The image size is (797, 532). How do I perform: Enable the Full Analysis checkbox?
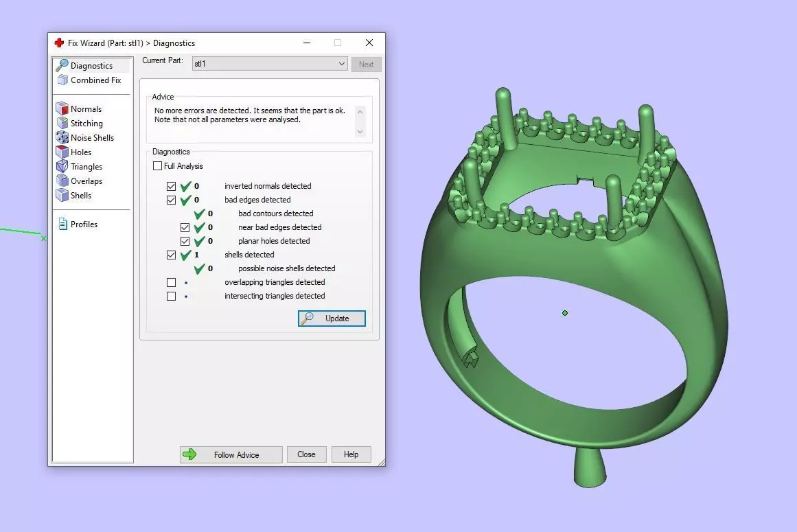158,165
